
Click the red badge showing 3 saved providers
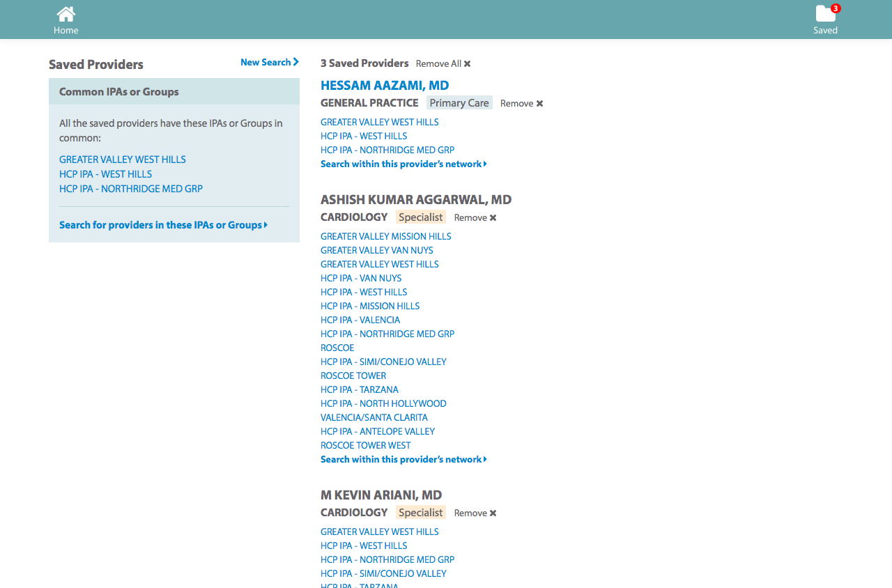pos(834,8)
